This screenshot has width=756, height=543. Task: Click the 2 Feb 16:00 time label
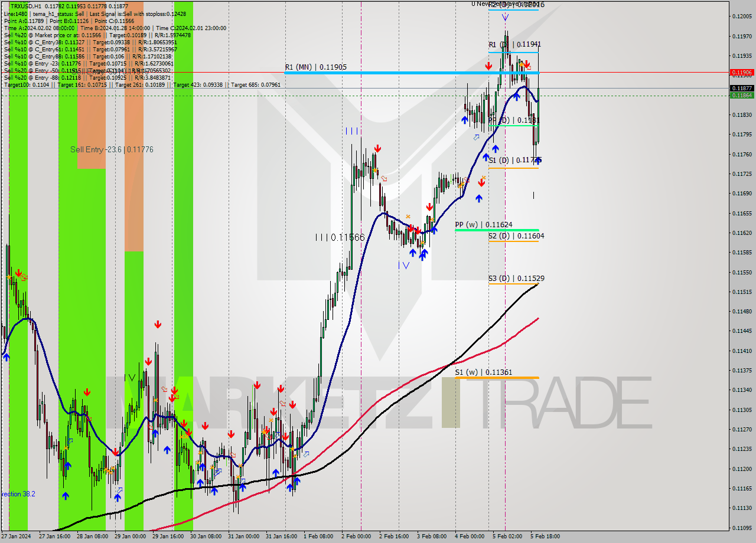tap(394, 537)
